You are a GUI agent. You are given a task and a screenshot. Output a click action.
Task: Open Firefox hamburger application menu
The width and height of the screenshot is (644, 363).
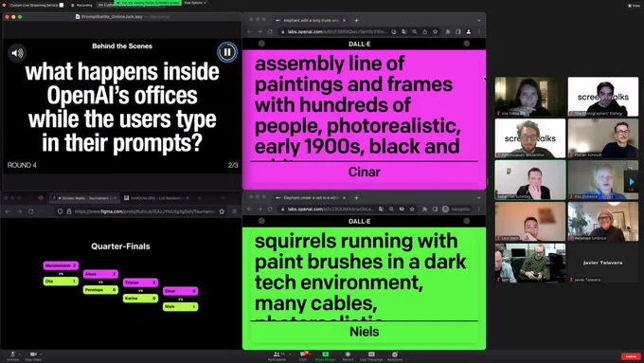(235, 211)
